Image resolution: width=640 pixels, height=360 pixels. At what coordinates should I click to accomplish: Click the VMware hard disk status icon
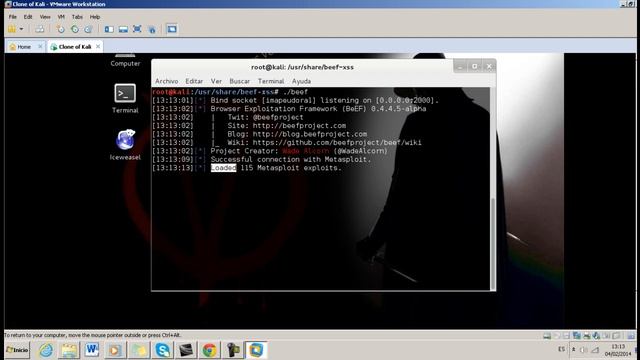coord(547,336)
